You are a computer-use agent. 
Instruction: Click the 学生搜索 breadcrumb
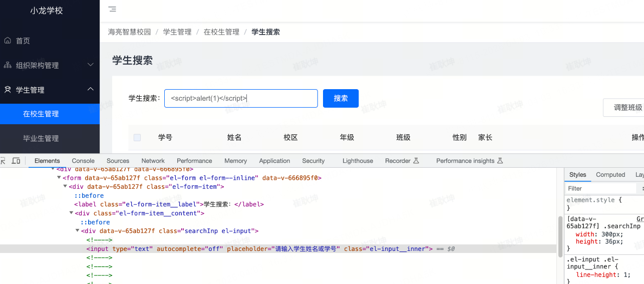pyautogui.click(x=265, y=32)
